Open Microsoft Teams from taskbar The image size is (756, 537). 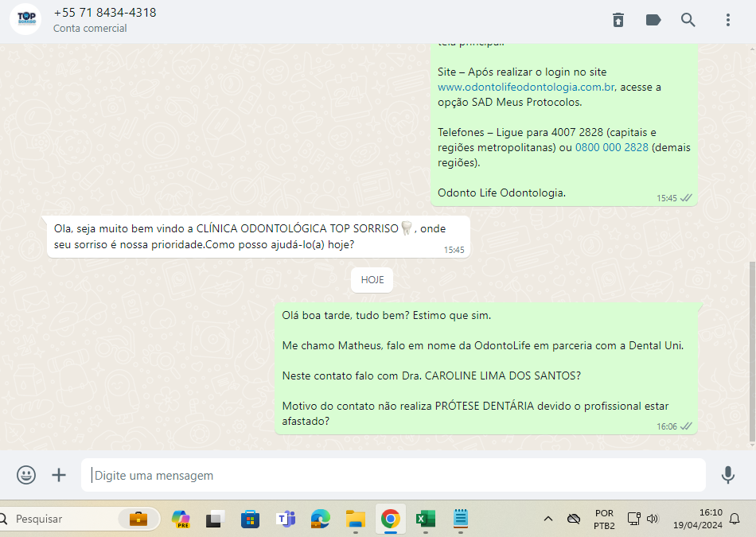click(x=286, y=519)
